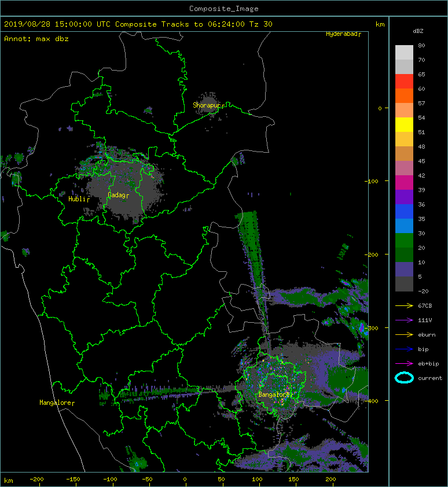Click the 67CB yellow arrow legend icon
The height and width of the screenshot is (487, 448).
pyautogui.click(x=404, y=305)
